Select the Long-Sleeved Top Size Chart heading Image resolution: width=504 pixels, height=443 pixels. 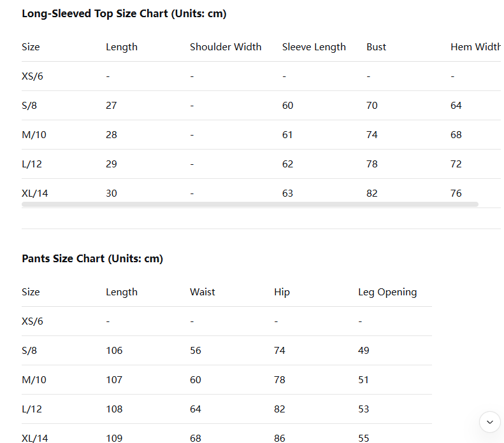tap(124, 14)
